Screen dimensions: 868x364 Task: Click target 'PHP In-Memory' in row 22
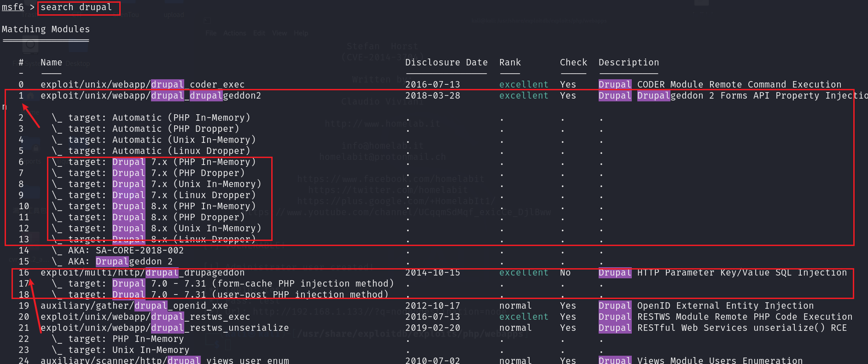[118, 339]
